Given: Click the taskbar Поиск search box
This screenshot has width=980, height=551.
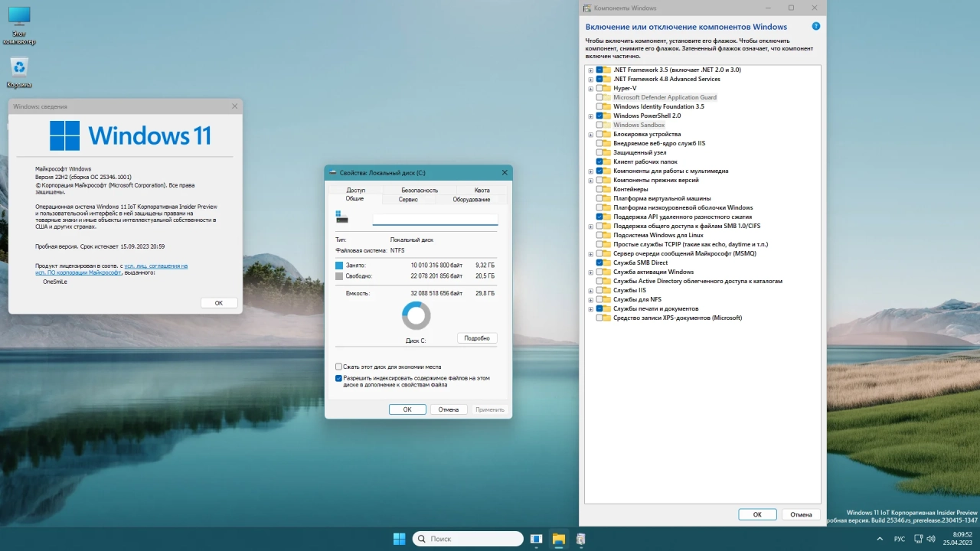Looking at the screenshot, I should (x=468, y=539).
